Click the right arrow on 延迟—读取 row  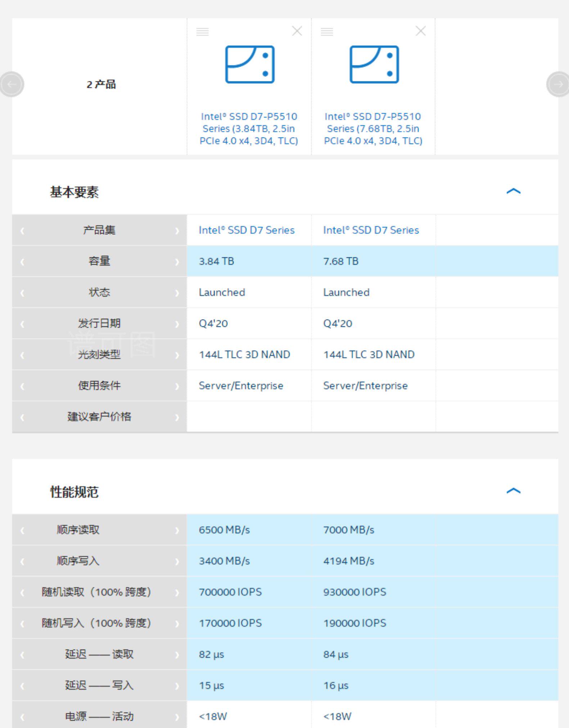click(x=177, y=655)
